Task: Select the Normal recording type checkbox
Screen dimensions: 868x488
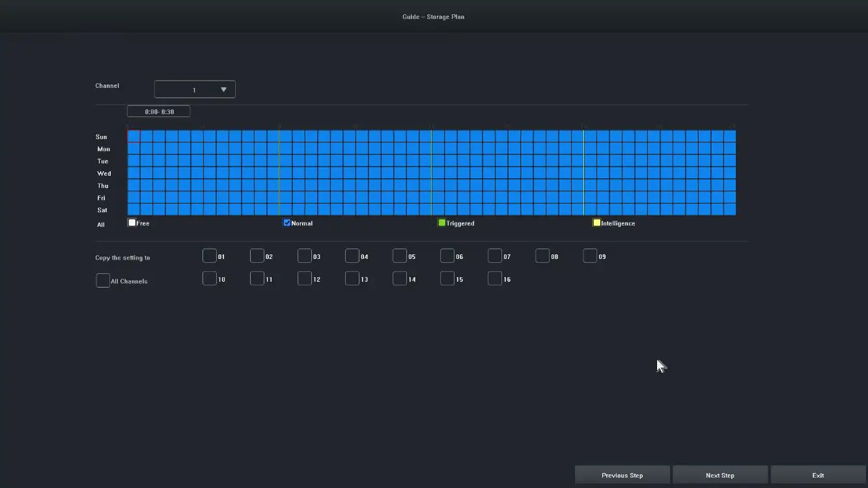Action: 287,223
